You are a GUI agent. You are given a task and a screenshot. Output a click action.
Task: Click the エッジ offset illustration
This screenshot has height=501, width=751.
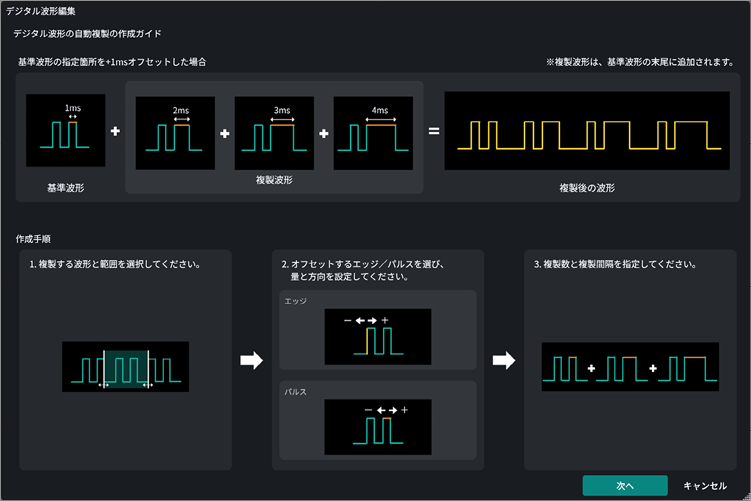point(378,337)
